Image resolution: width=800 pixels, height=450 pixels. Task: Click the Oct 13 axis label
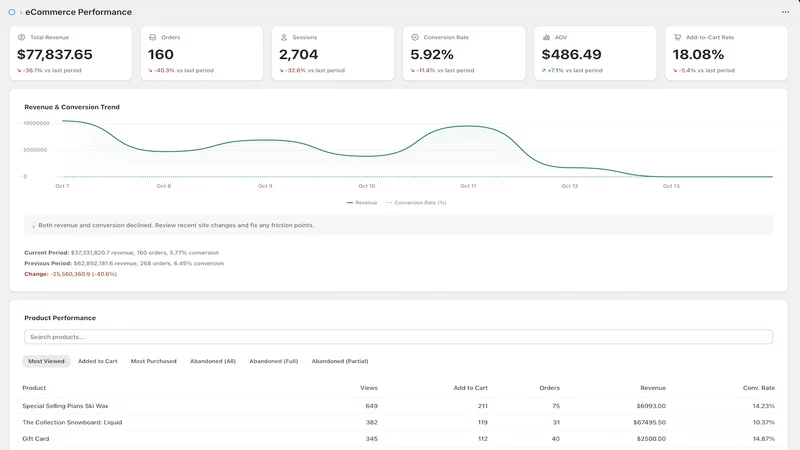tap(671, 186)
